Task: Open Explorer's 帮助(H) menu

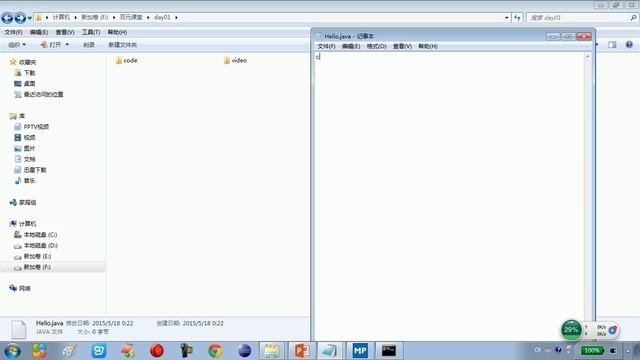Action: [117, 32]
